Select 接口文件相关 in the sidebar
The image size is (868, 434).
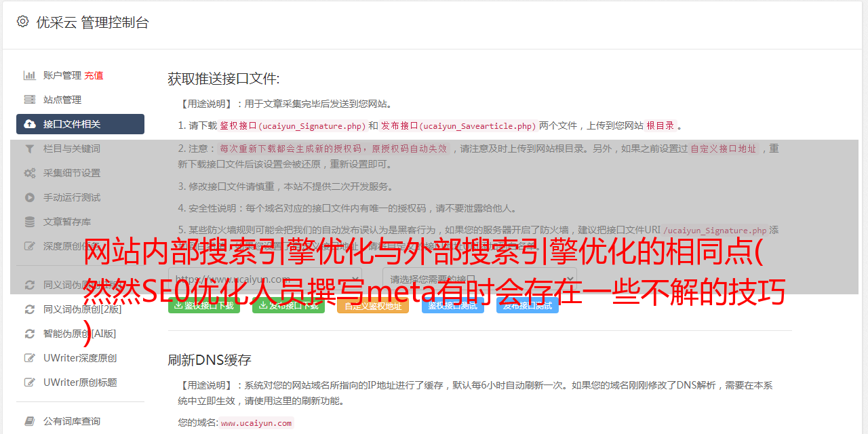point(80,124)
